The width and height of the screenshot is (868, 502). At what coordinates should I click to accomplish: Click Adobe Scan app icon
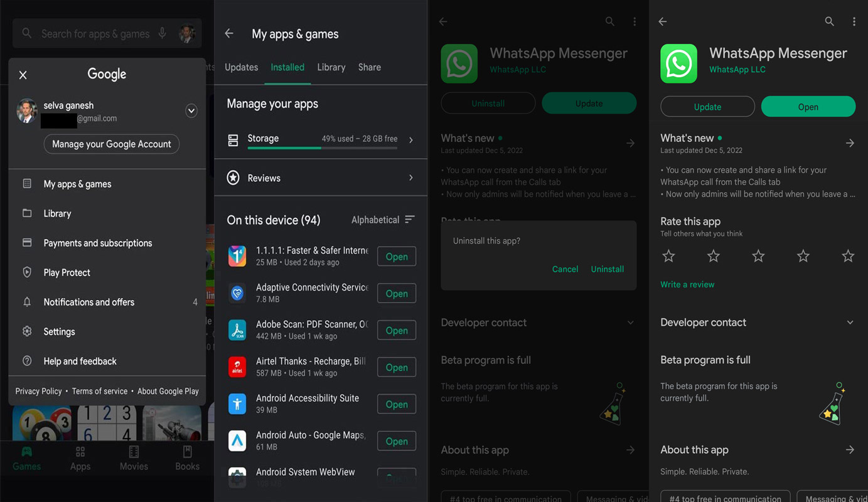[x=237, y=330]
